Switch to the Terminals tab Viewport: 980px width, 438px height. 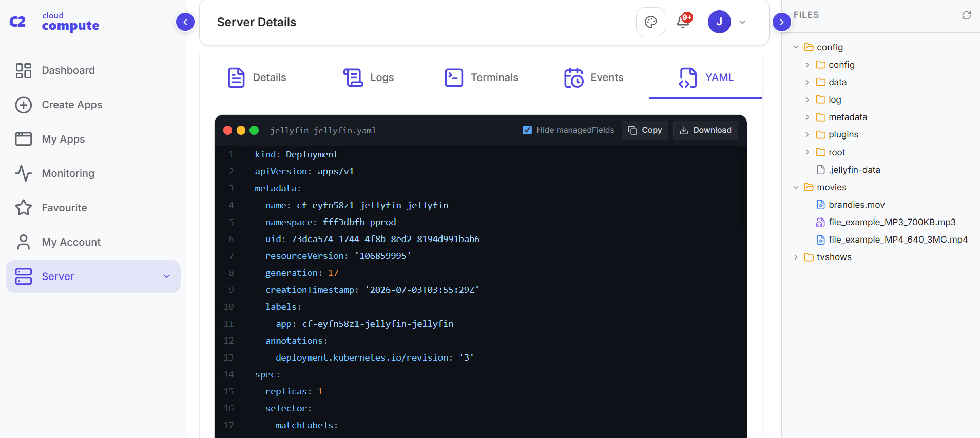(x=481, y=77)
